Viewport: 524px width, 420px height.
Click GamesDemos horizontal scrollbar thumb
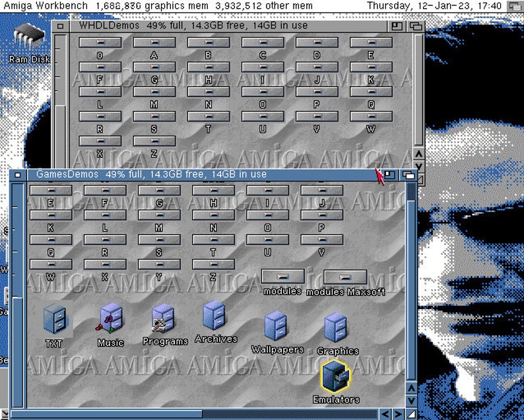[x=107, y=414]
